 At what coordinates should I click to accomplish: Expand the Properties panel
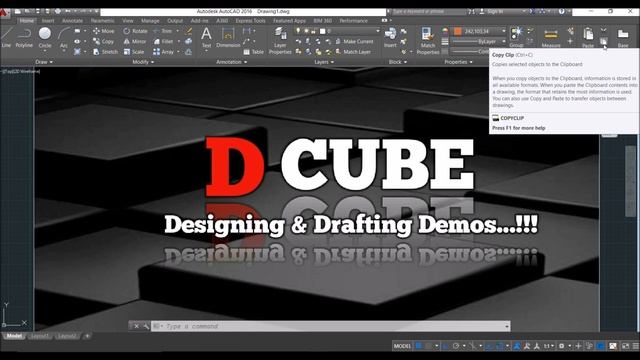[x=458, y=62]
